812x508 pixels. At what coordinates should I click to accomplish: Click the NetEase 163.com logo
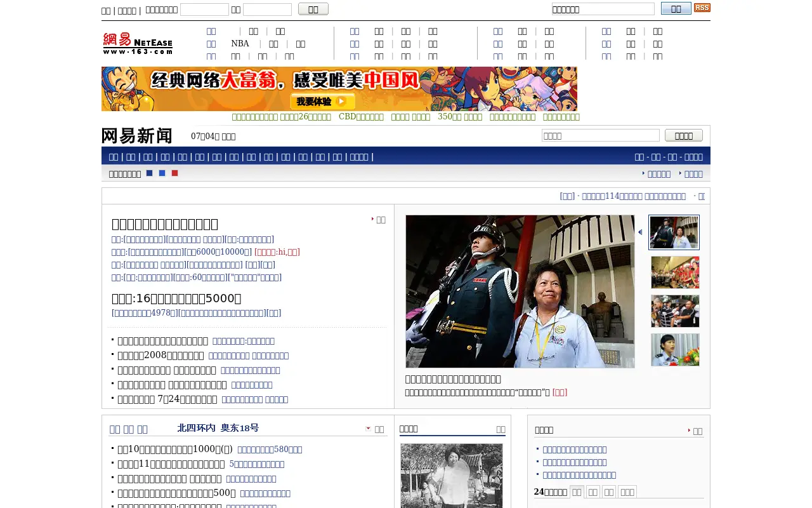tap(138, 43)
